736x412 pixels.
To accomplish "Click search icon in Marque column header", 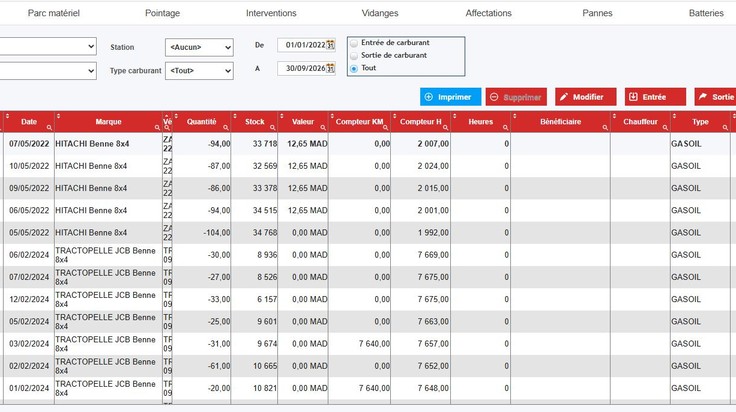I will 157,127.
